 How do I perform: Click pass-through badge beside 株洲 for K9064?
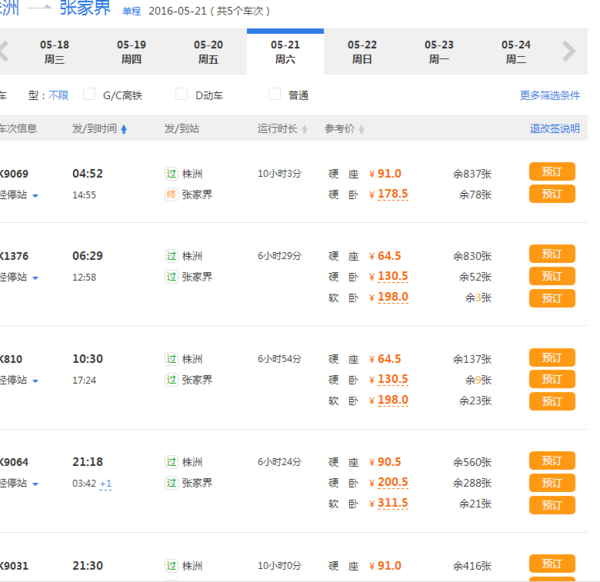171,462
